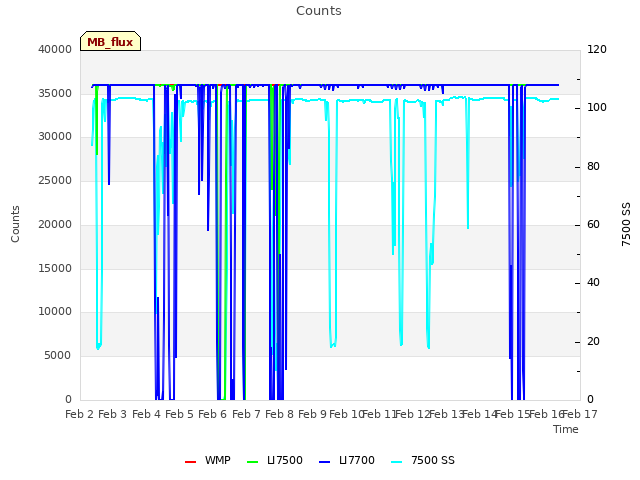This screenshot has width=640, height=480.
Task: Toggle the WMP legend entry
Action: click(x=207, y=460)
